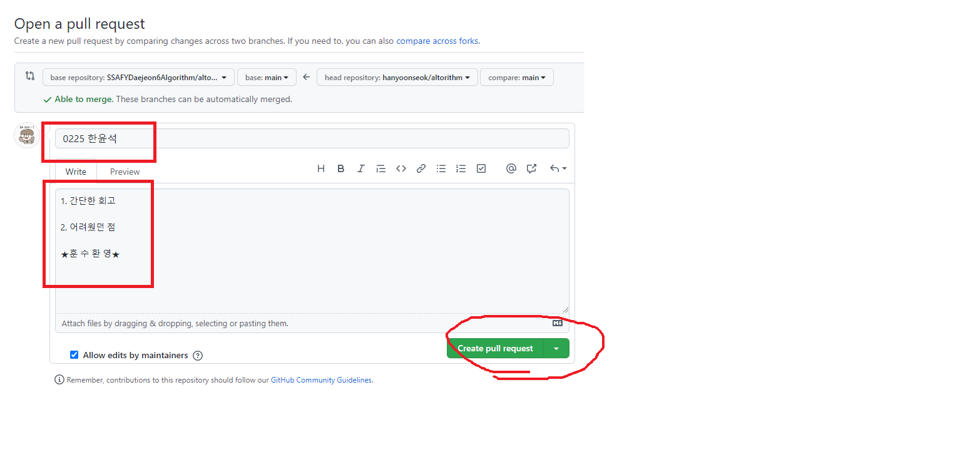Click the Markdown supported icon

tap(558, 323)
